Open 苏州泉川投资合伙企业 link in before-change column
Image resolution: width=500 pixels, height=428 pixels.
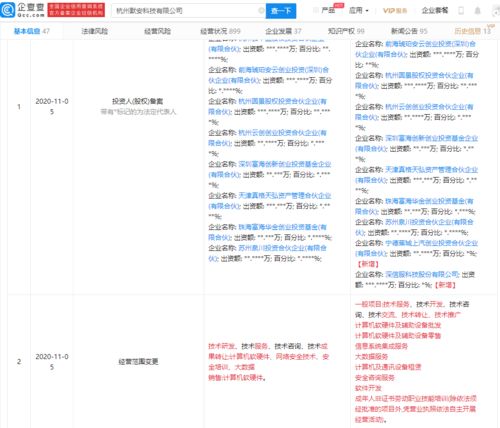coord(267,253)
